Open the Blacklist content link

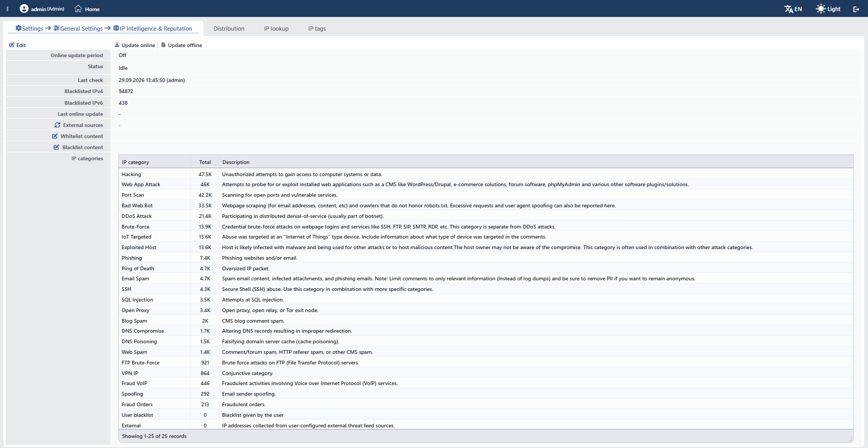(x=82, y=148)
